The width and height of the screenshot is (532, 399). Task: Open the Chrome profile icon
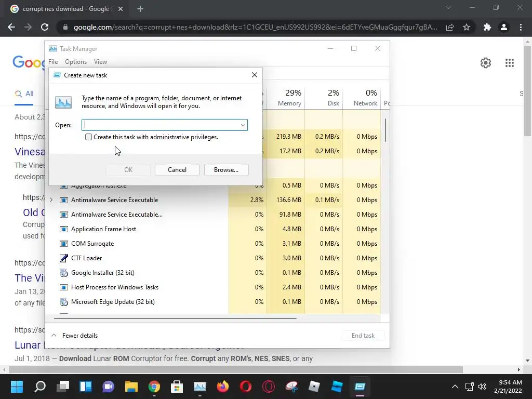pos(504,27)
